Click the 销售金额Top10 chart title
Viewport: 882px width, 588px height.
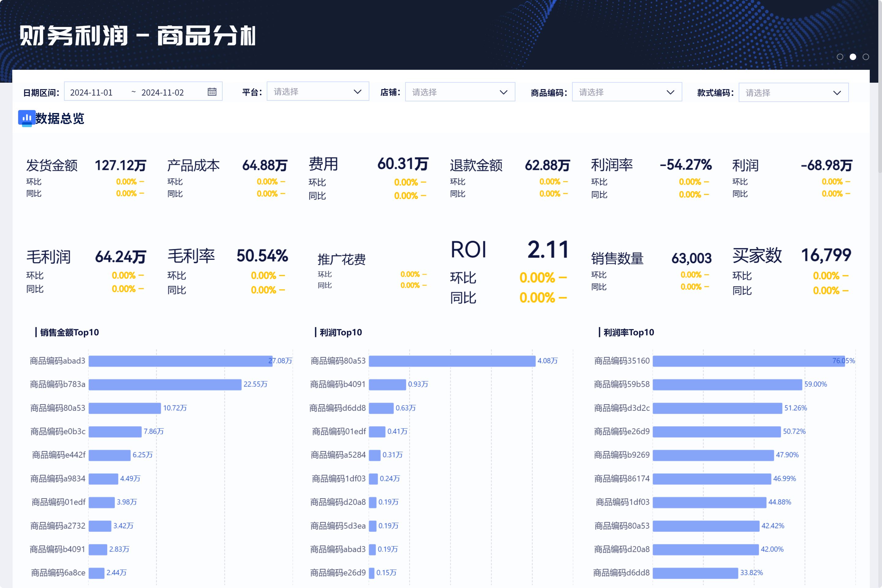click(70, 332)
